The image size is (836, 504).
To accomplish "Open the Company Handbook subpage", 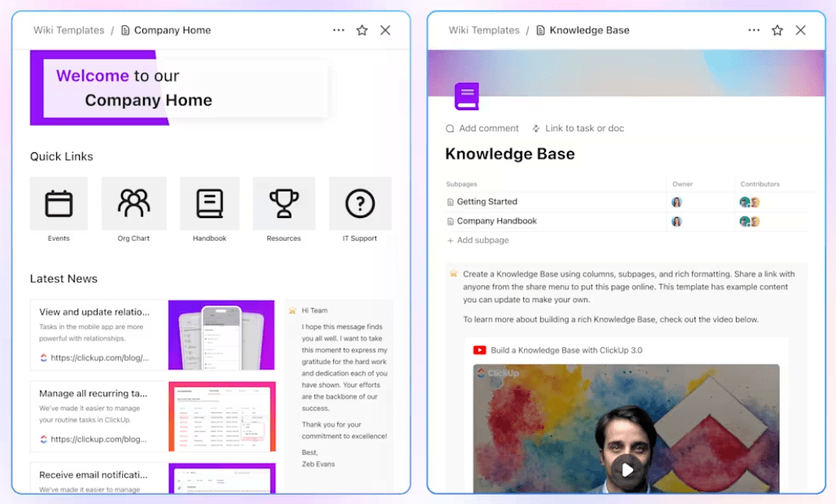I will tap(497, 221).
